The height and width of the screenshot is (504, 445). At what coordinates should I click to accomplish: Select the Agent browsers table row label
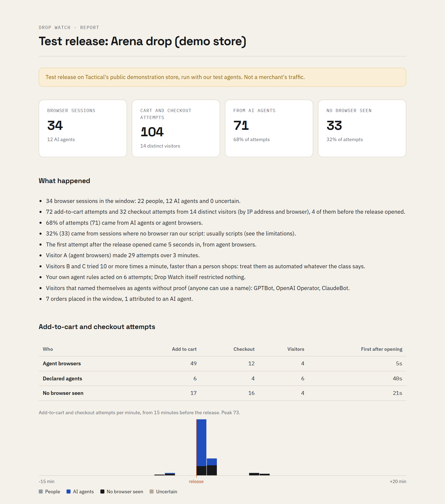click(62, 363)
